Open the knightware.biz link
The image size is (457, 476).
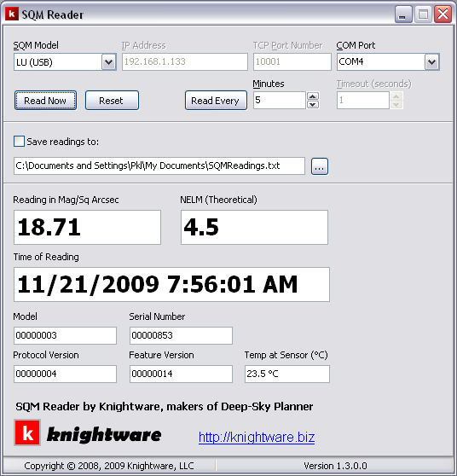pyautogui.click(x=257, y=437)
